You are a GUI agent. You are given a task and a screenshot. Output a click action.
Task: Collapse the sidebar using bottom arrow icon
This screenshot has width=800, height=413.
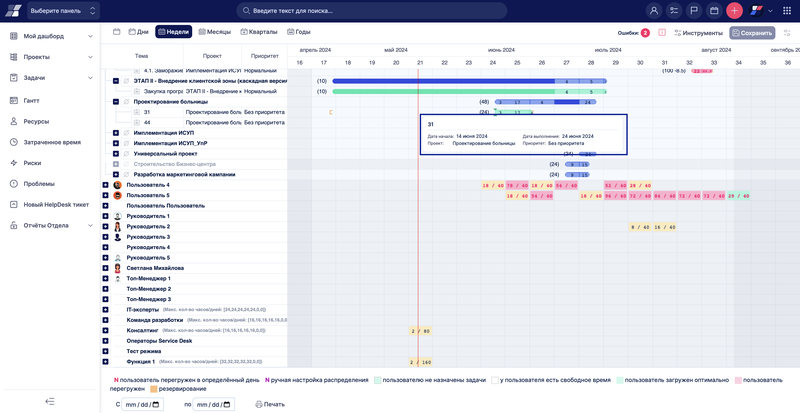coord(50,401)
